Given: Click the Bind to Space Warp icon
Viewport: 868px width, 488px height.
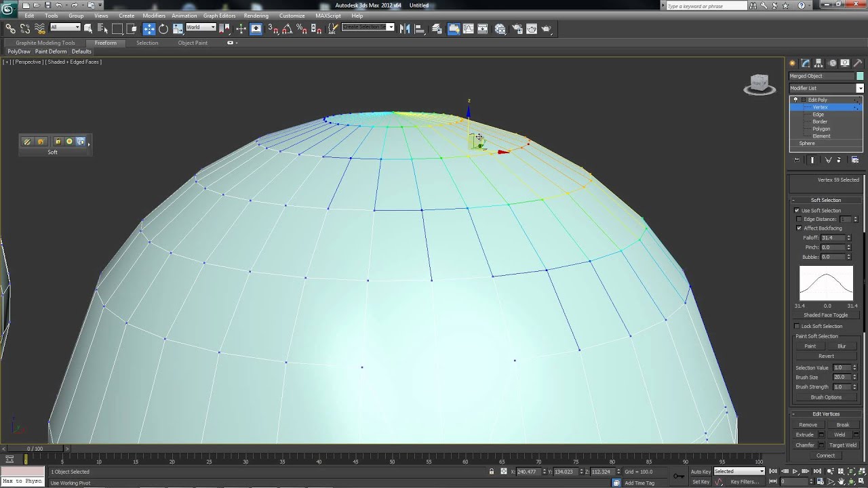Looking at the screenshot, I should [39, 28].
